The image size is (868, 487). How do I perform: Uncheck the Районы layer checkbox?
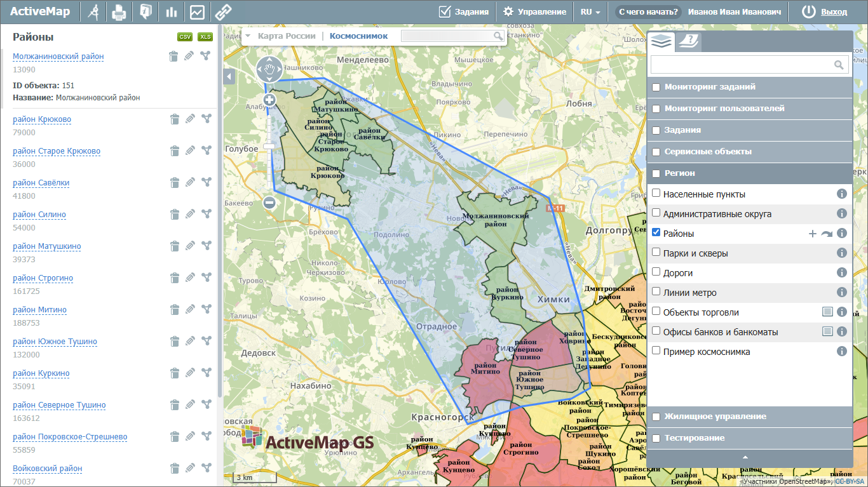tap(656, 233)
